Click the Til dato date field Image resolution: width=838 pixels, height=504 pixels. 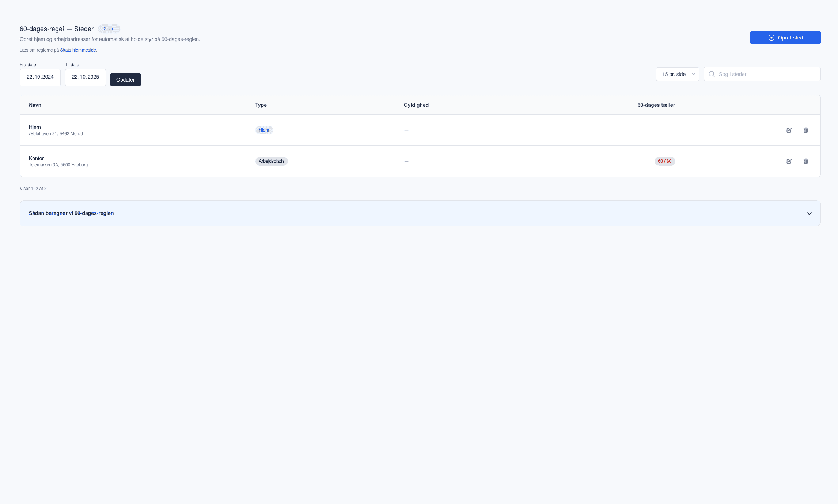tap(86, 77)
